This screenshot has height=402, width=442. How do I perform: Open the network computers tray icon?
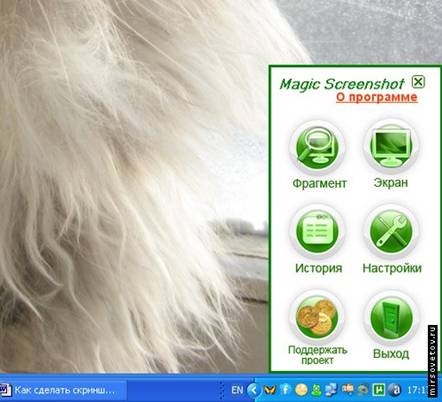point(331,390)
